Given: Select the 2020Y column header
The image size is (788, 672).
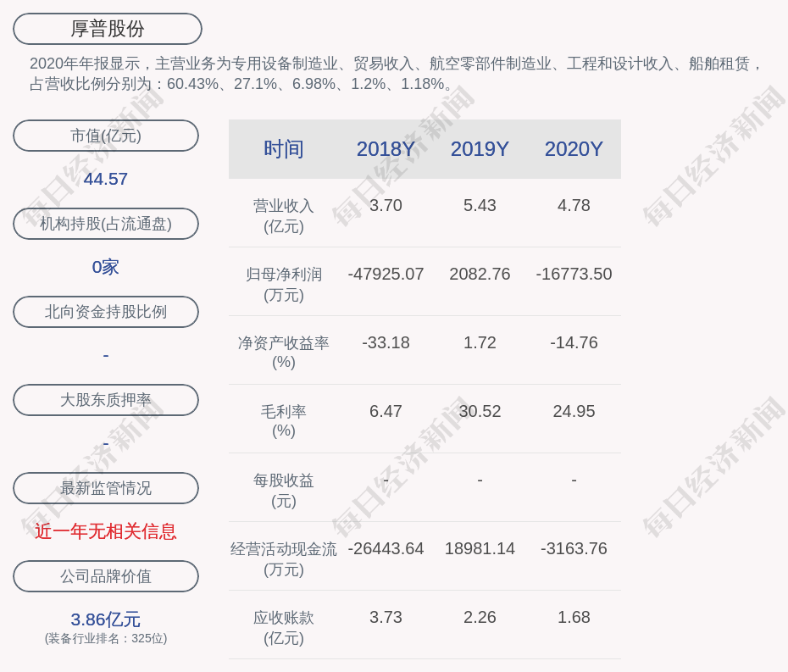Looking at the screenshot, I should coord(574,149).
